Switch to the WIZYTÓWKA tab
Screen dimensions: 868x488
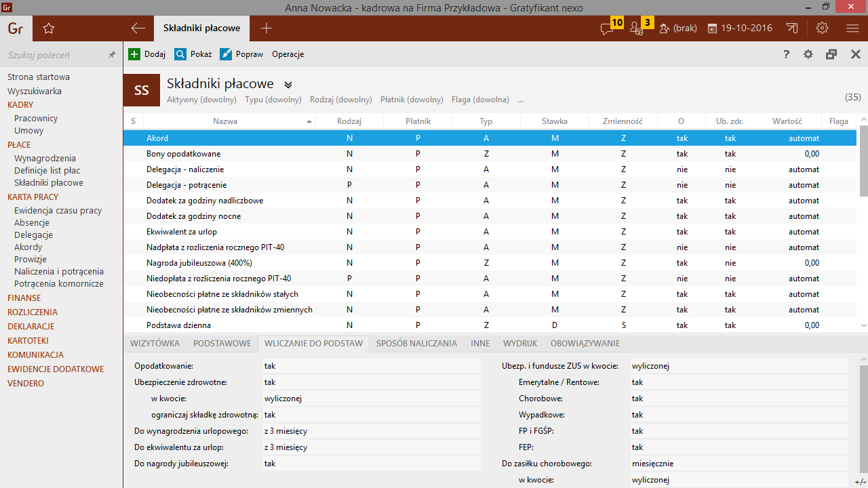pyautogui.click(x=155, y=344)
